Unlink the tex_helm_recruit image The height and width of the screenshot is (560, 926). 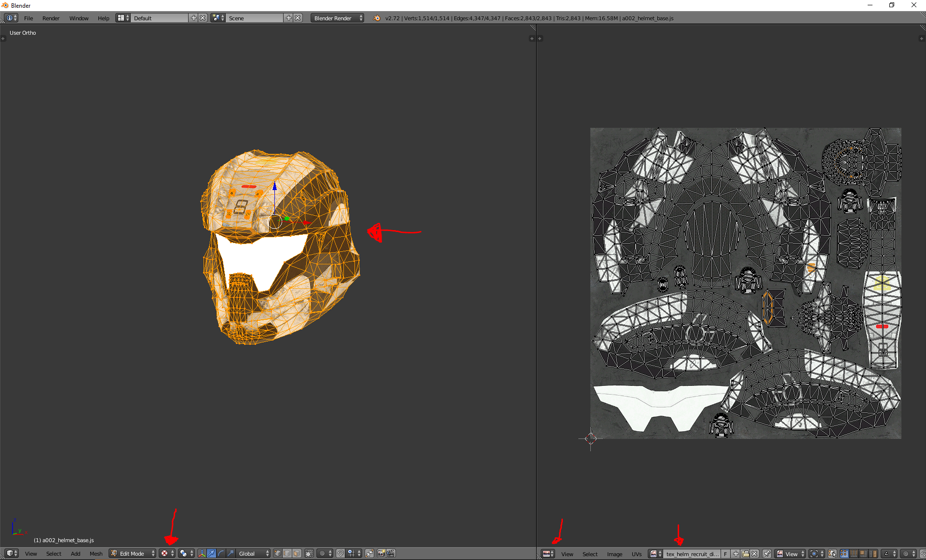pos(754,554)
